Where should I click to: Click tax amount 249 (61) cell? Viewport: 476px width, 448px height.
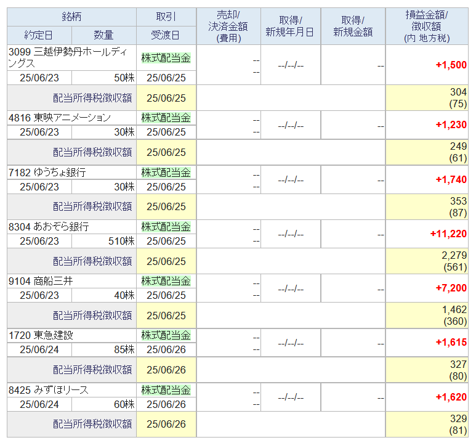[x=427, y=152]
